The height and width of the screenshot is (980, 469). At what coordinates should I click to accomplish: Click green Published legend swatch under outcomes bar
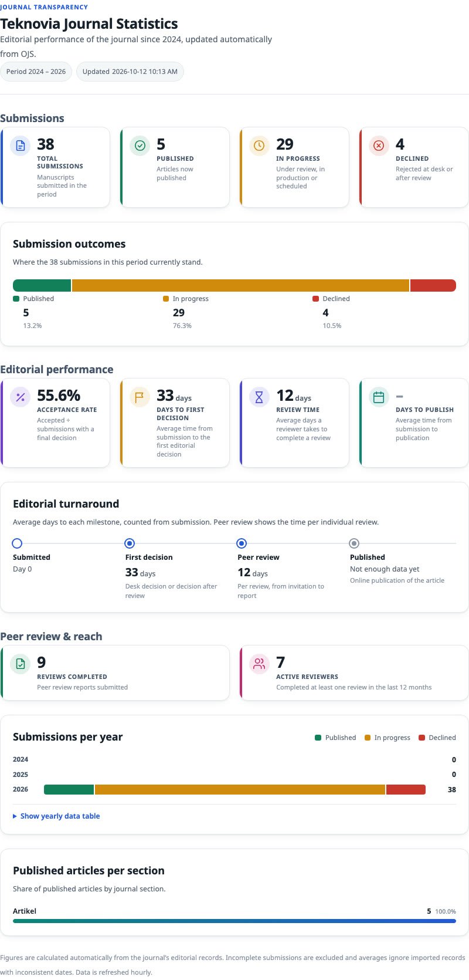pyautogui.click(x=16, y=299)
